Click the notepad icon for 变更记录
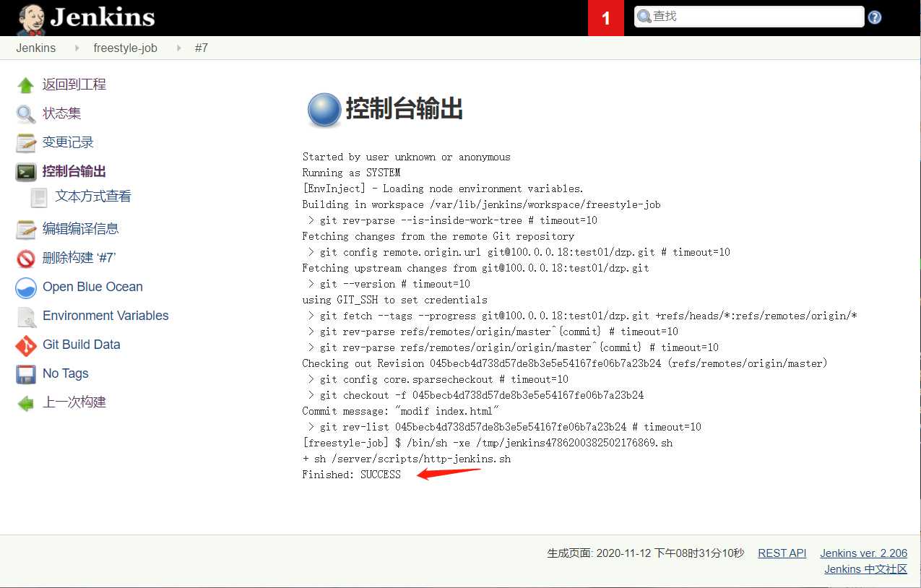The width and height of the screenshot is (921, 588). point(25,143)
